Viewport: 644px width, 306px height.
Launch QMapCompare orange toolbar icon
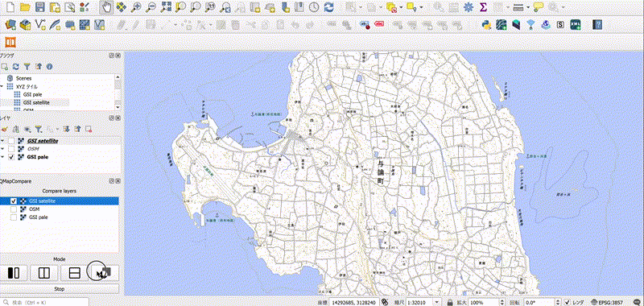coord(10,42)
